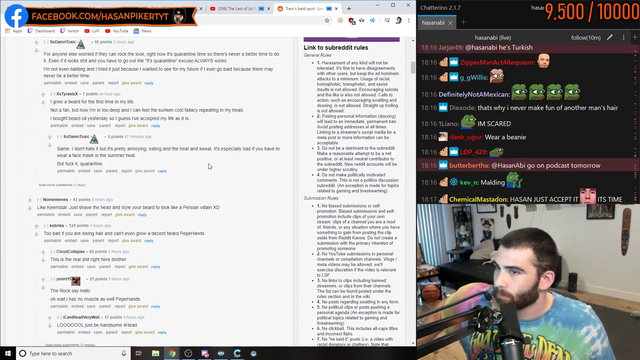Open the twitch bookmark
Image resolution: width=640 pixels, height=360 pixels.
[x=69, y=31]
